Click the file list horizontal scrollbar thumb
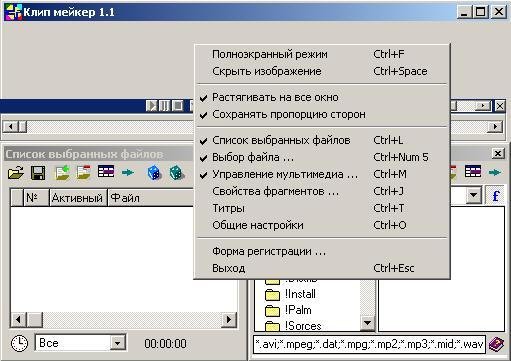The image size is (511, 361). tap(34, 320)
